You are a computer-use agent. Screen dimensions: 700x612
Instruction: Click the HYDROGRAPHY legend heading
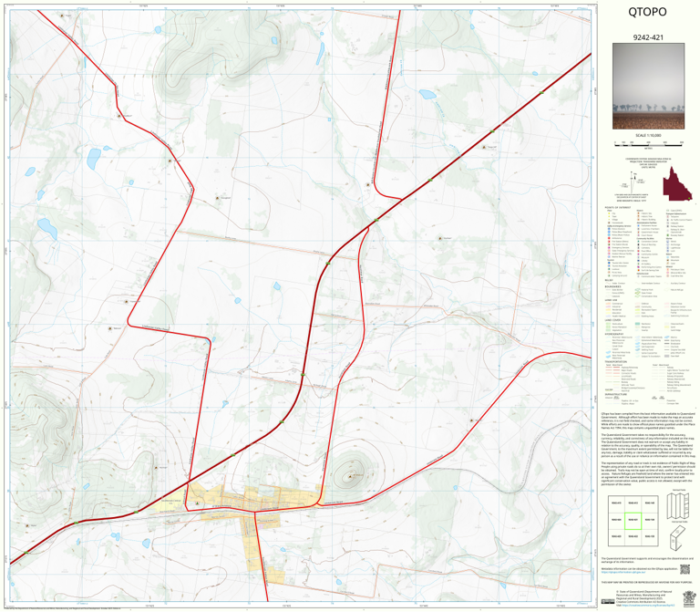pyautogui.click(x=614, y=334)
